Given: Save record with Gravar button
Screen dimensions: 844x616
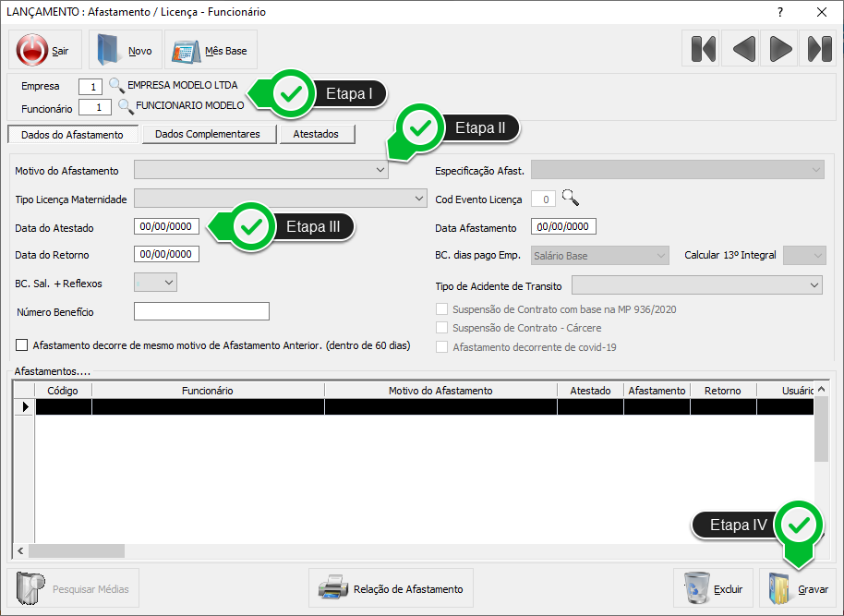Looking at the screenshot, I should (x=798, y=588).
